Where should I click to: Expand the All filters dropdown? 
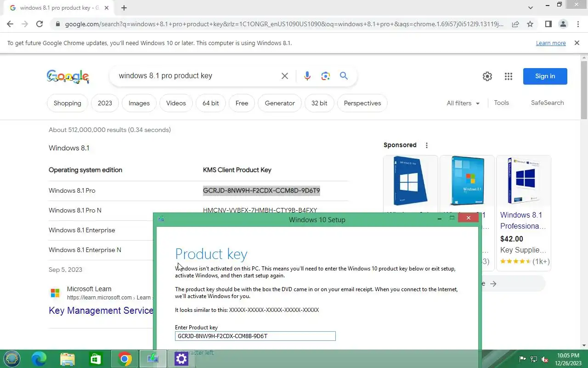463,103
